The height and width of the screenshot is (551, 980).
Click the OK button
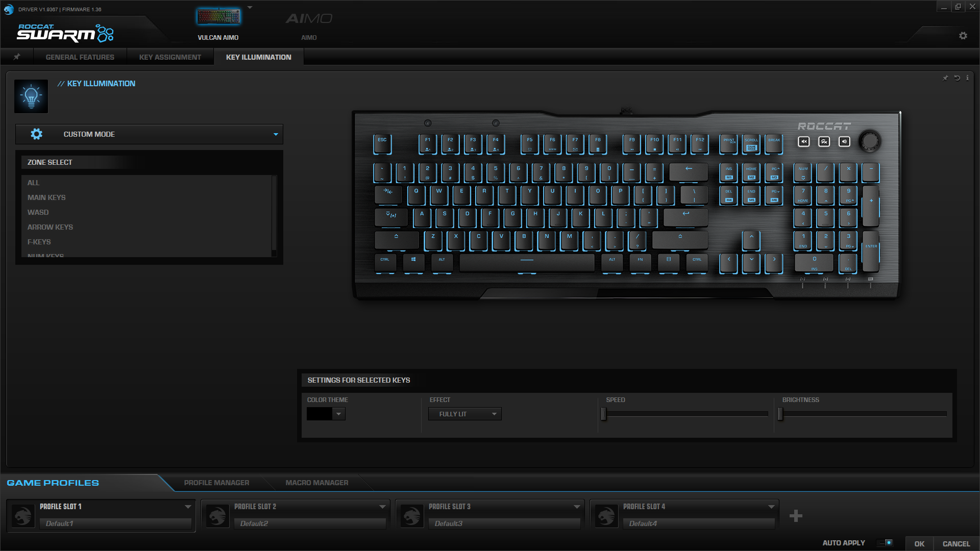(919, 544)
